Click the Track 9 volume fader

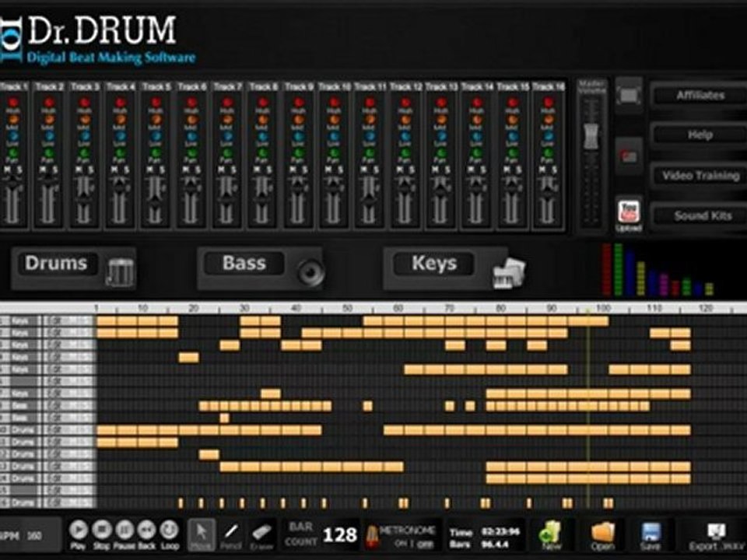point(298,187)
